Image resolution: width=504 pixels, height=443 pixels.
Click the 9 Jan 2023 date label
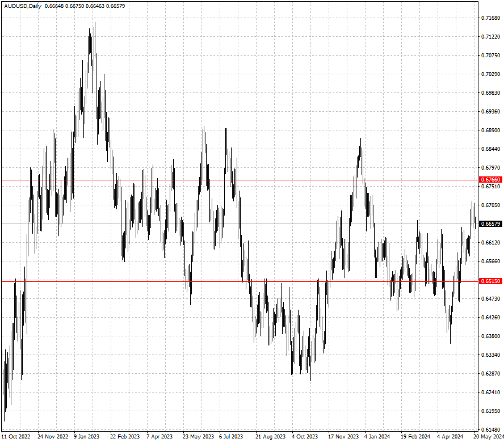click(86, 437)
